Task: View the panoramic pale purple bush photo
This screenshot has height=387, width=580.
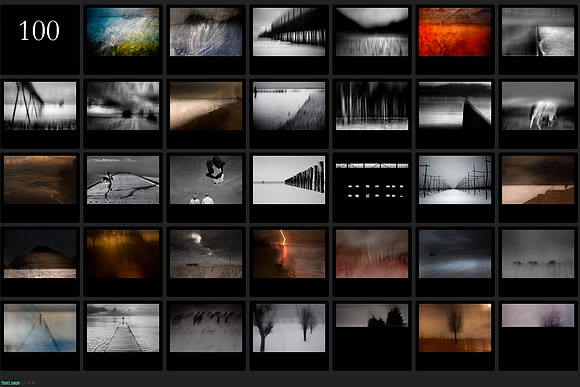Action: 538,316
